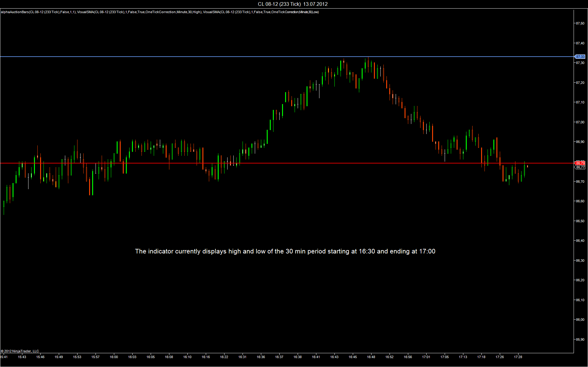The height and width of the screenshot is (367, 588).
Task: Click the 16:03 time axis label
Action: coord(132,357)
